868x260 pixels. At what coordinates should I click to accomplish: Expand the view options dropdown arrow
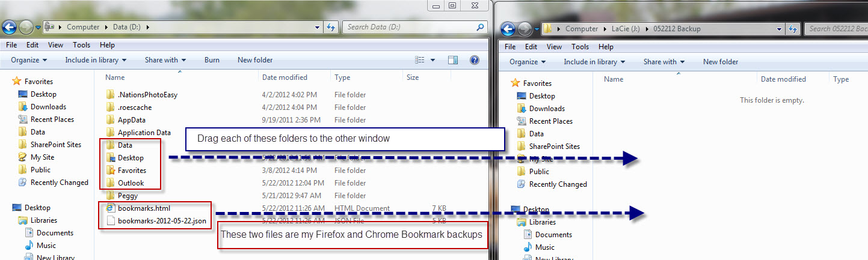coord(433,60)
